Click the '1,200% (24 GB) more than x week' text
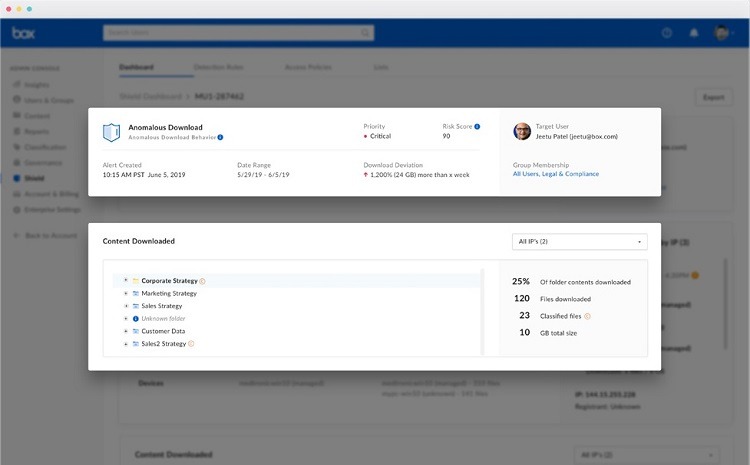Image resolution: width=750 pixels, height=465 pixels. click(x=419, y=175)
